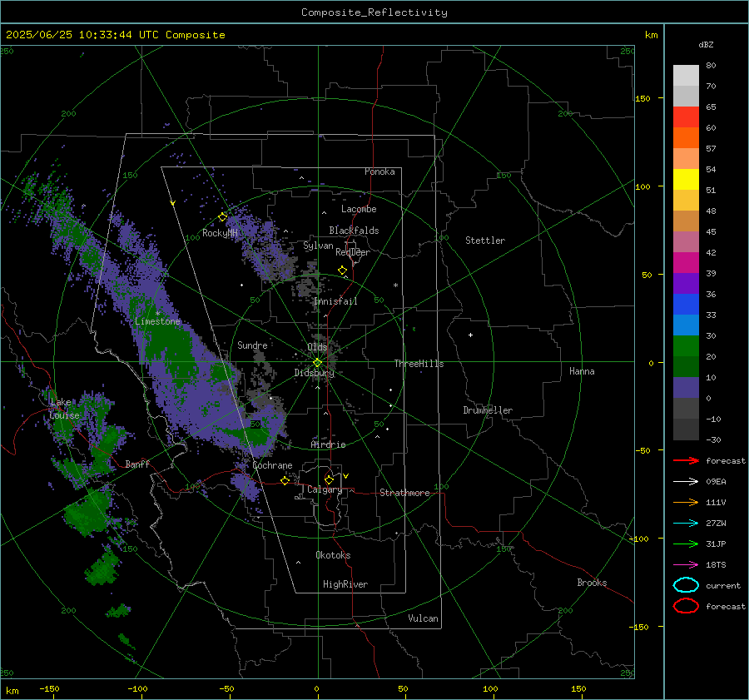Click the Strathmore town label

[404, 493]
